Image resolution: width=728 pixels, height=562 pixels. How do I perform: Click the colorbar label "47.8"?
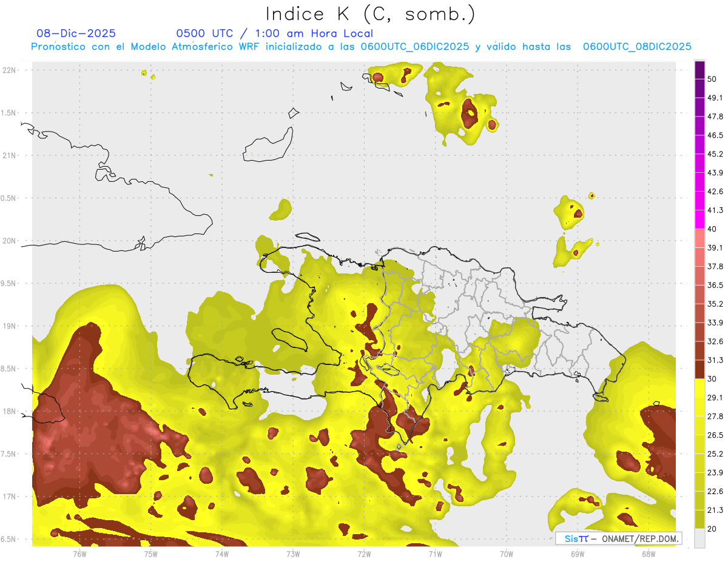tap(715, 116)
